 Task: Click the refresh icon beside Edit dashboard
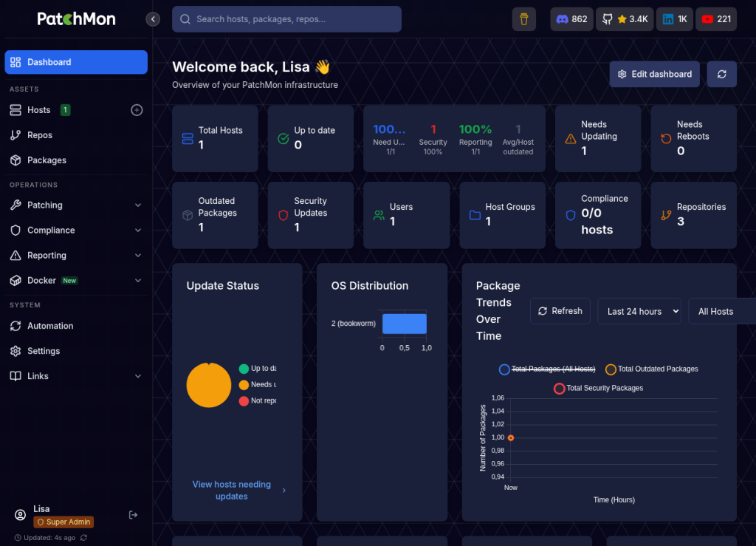(721, 75)
